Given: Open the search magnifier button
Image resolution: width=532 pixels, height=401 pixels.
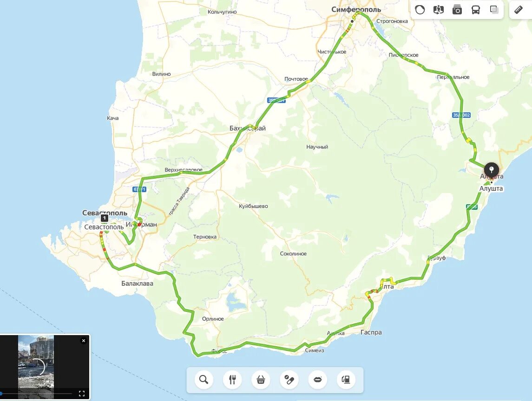Looking at the screenshot, I should 204,380.
